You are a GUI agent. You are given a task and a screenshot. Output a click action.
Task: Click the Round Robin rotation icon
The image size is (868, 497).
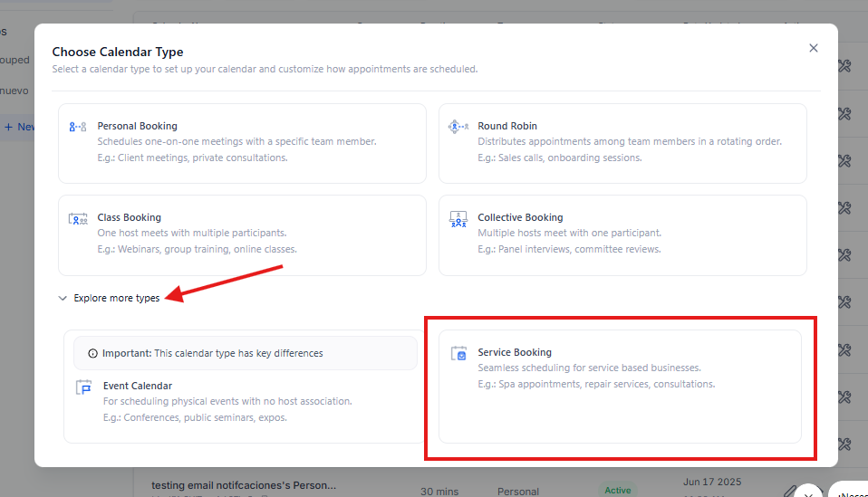pyautogui.click(x=458, y=127)
